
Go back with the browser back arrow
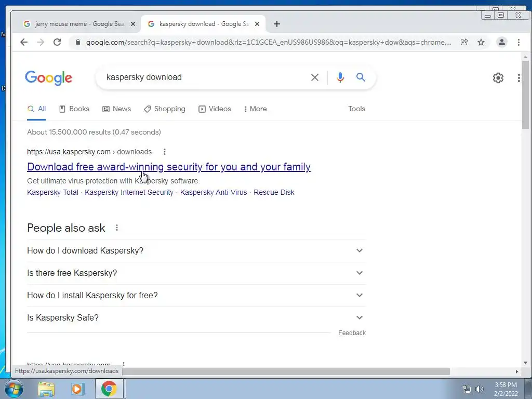pos(24,42)
